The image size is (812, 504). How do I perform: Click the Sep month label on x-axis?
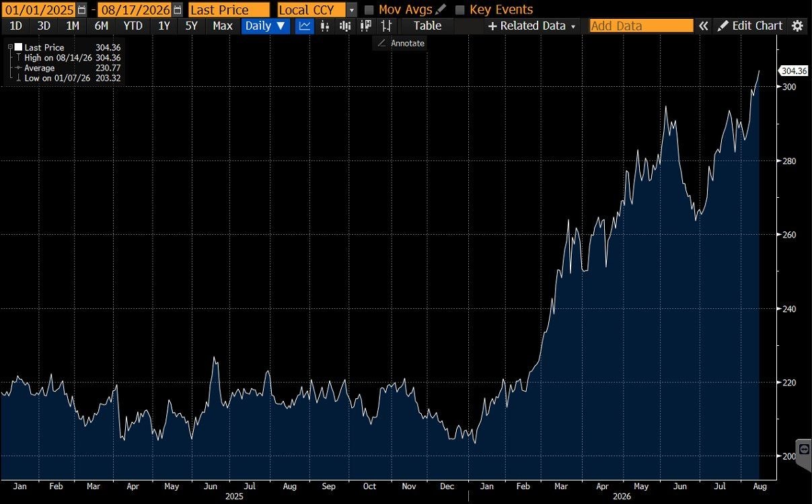pyautogui.click(x=328, y=485)
